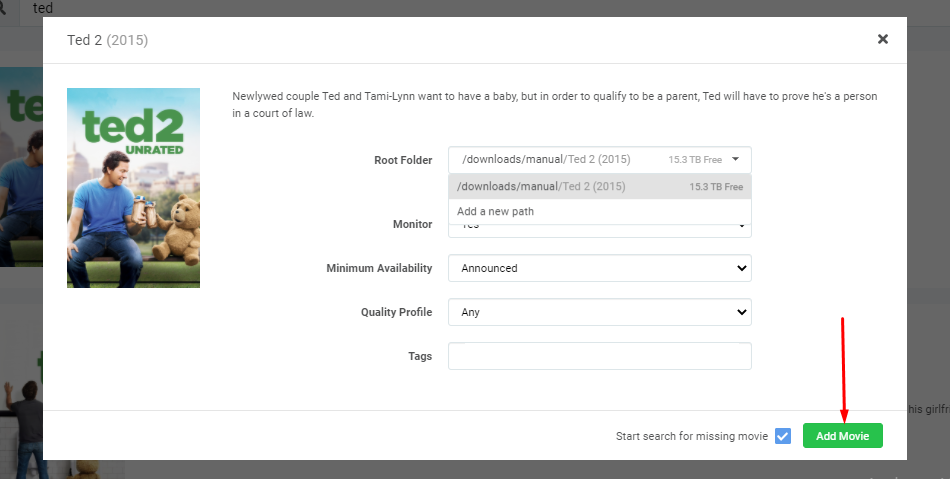Viewport: 950px width, 479px height.
Task: Open Quality Profile dropdown showing Any
Action: pos(600,312)
